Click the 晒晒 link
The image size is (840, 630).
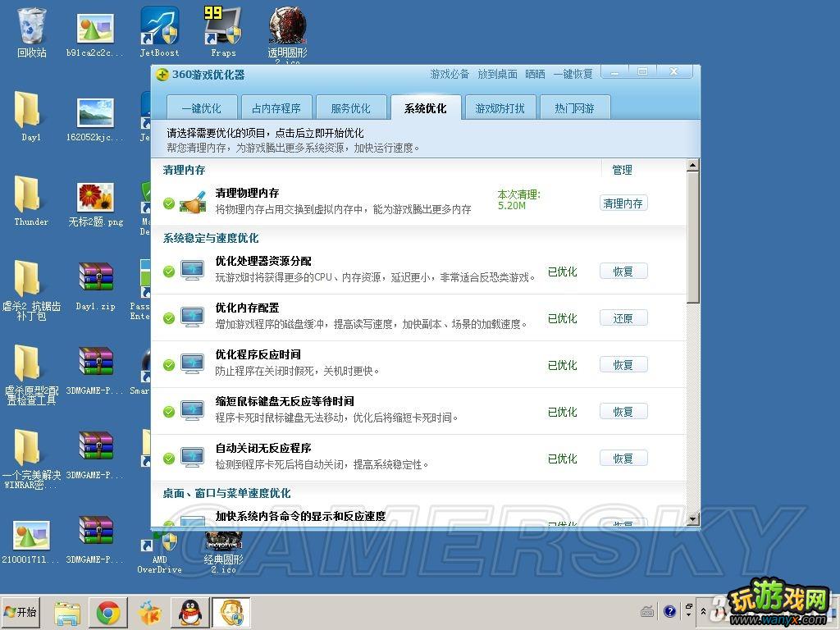pyautogui.click(x=535, y=74)
